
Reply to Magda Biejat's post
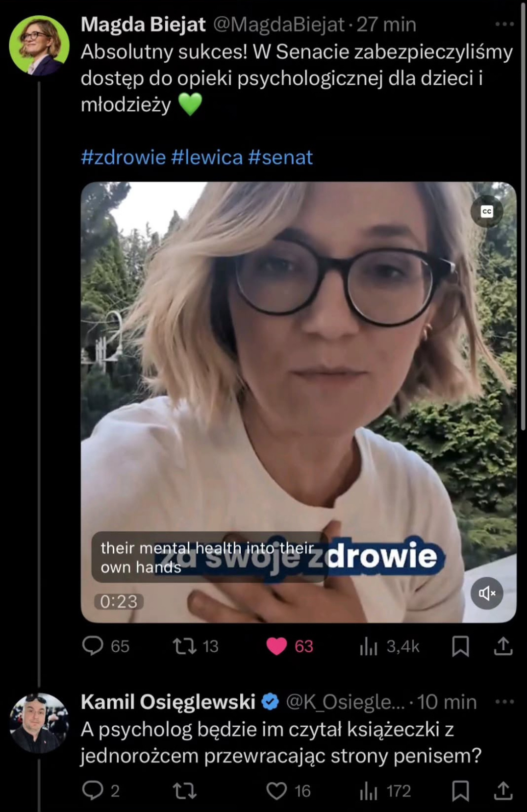coord(93,646)
